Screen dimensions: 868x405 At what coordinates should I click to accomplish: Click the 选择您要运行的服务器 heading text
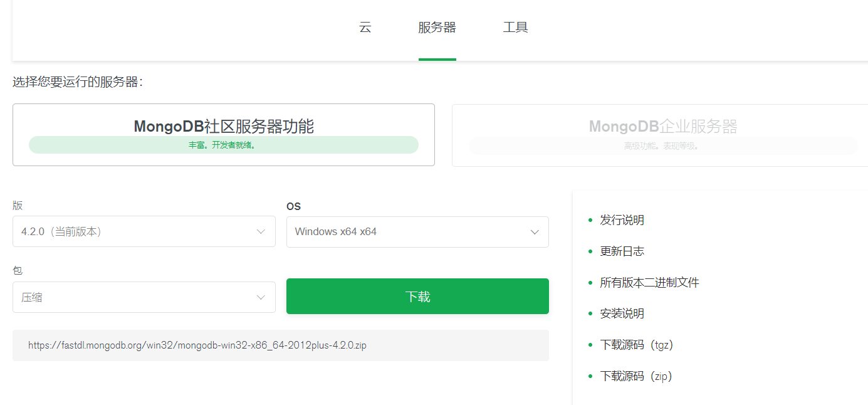[x=78, y=82]
